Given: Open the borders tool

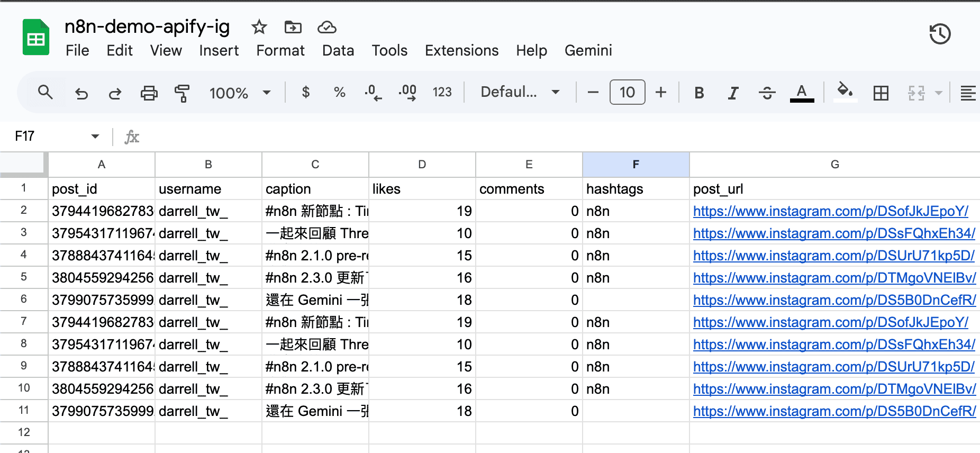Looking at the screenshot, I should [x=881, y=93].
